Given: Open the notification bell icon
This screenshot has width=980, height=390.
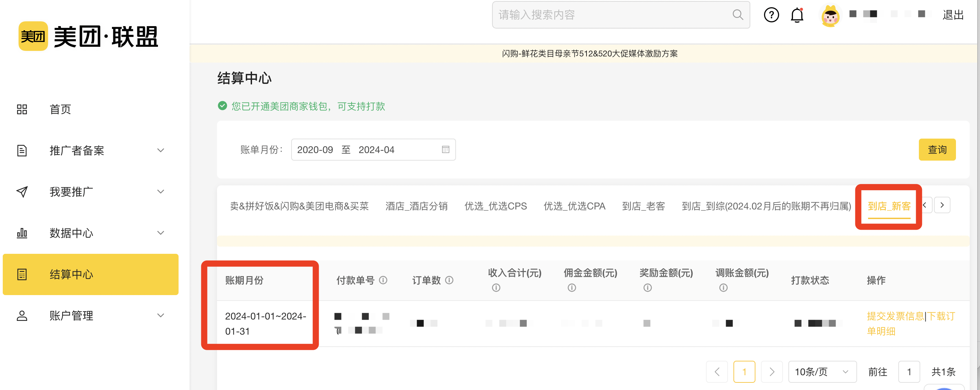Looking at the screenshot, I should click(x=797, y=15).
